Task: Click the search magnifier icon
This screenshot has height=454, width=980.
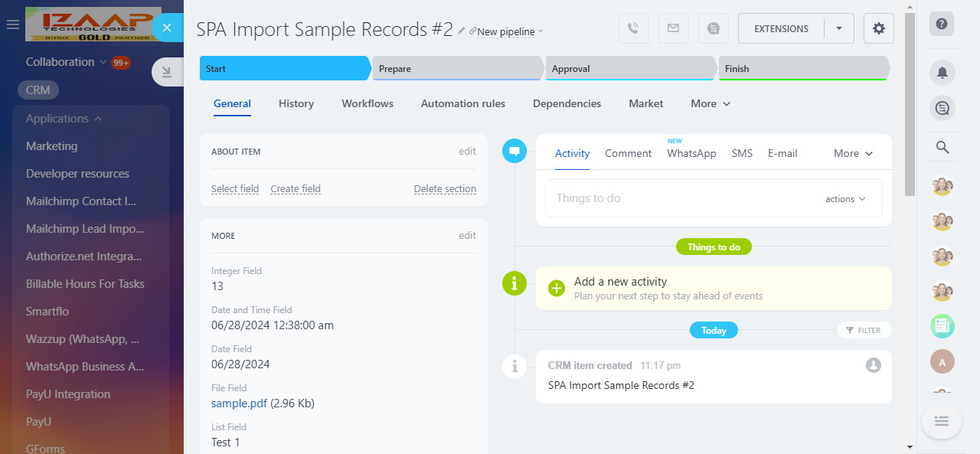Action: click(x=942, y=148)
